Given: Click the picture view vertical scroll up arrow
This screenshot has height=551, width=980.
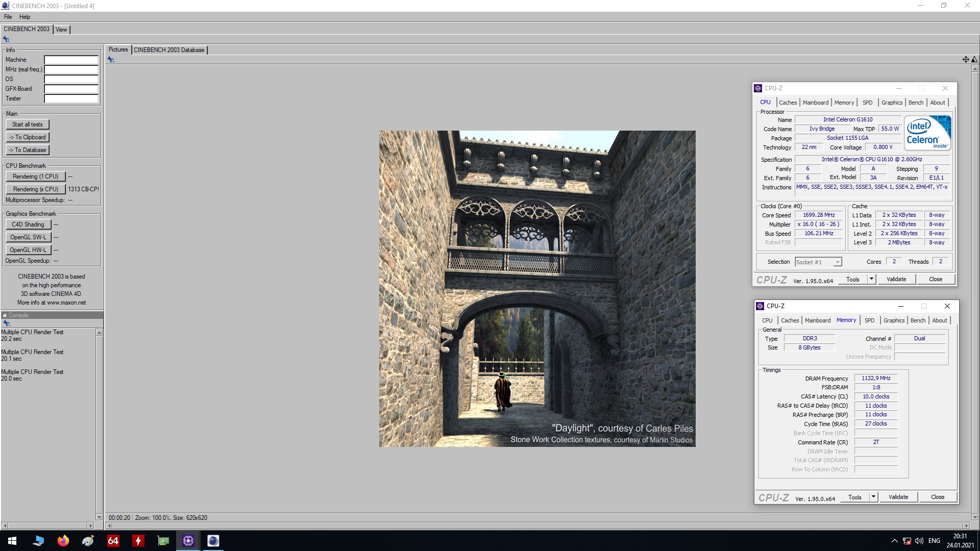Looking at the screenshot, I should [975, 69].
